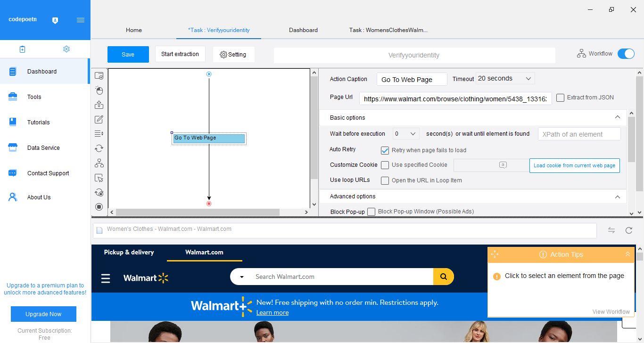Click the XPath of an element field
Image resolution: width=644 pixels, height=343 pixels.
pos(579,134)
